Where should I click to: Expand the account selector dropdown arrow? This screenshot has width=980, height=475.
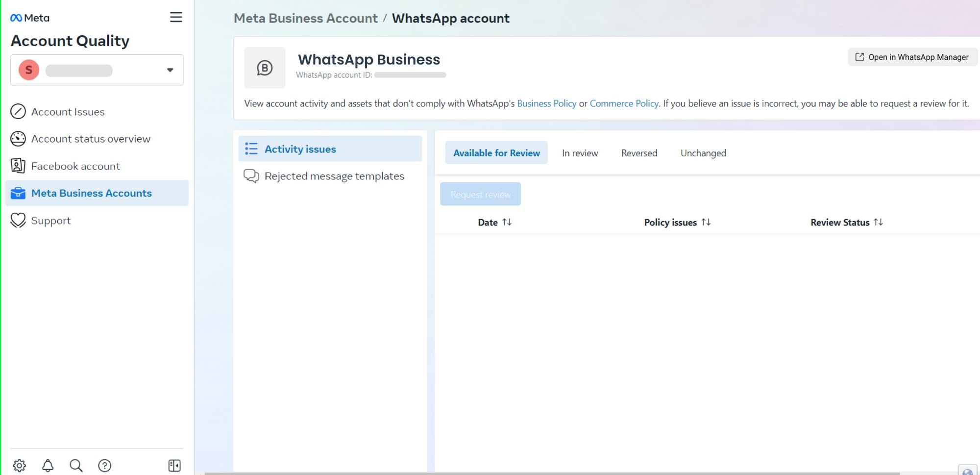click(x=170, y=70)
